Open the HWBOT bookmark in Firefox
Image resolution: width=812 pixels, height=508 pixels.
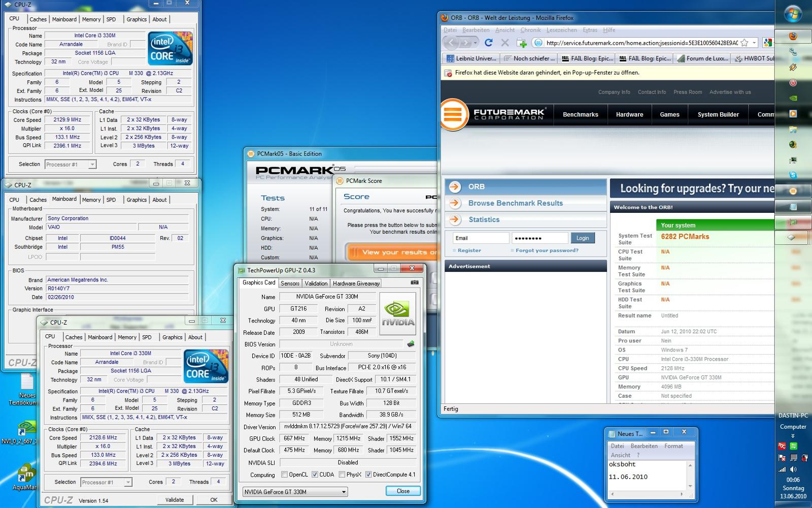click(x=754, y=58)
